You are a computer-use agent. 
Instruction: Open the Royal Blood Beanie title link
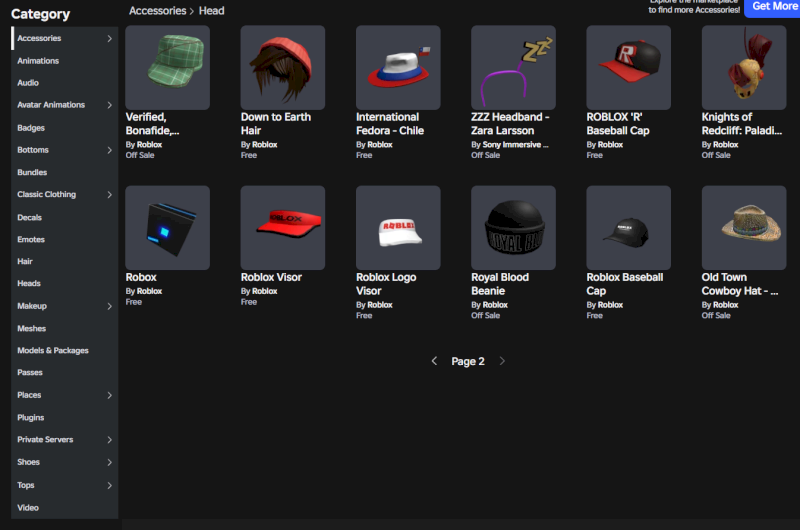click(x=500, y=284)
